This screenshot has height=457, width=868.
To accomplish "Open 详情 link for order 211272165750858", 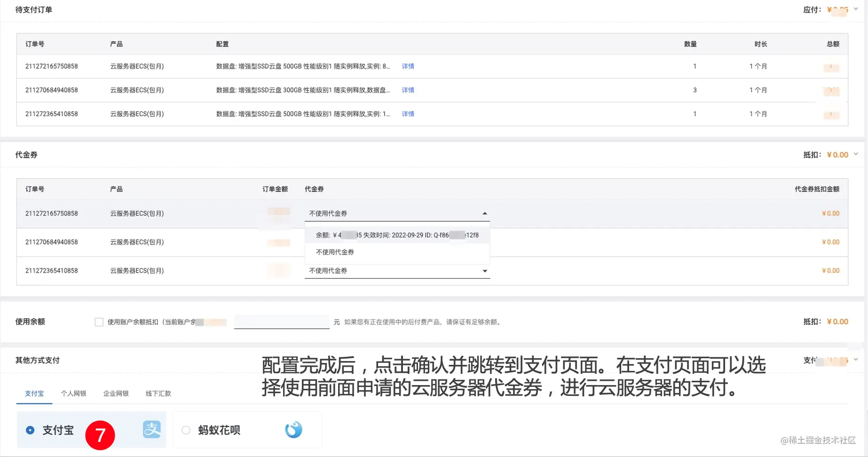I will 408,66.
